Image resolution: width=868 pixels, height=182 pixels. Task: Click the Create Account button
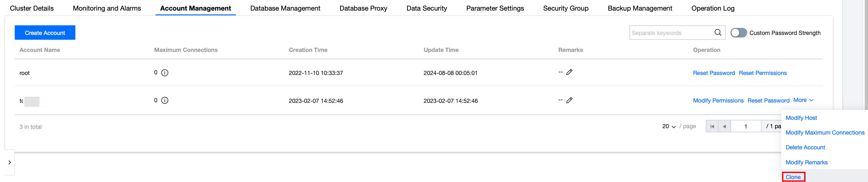tap(45, 33)
